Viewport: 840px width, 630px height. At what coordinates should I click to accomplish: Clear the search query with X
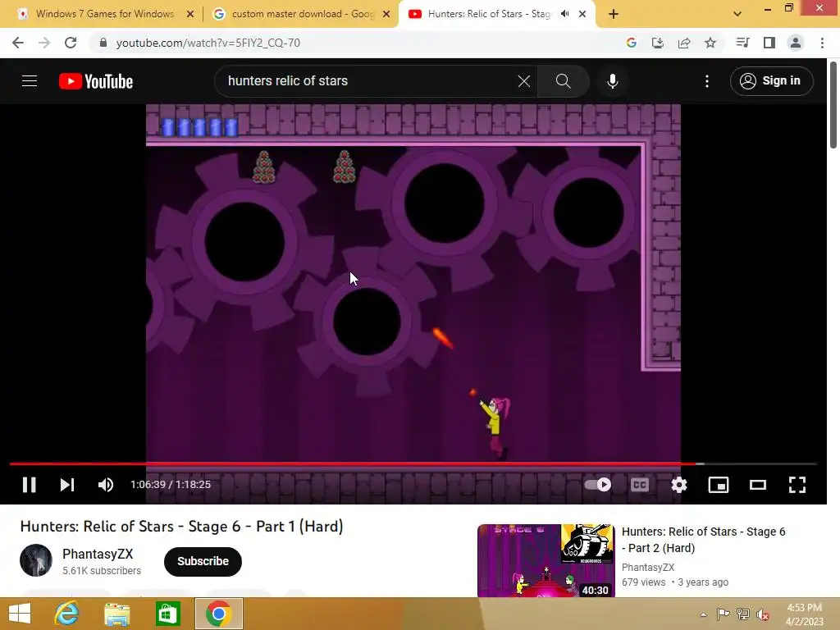[x=524, y=81]
